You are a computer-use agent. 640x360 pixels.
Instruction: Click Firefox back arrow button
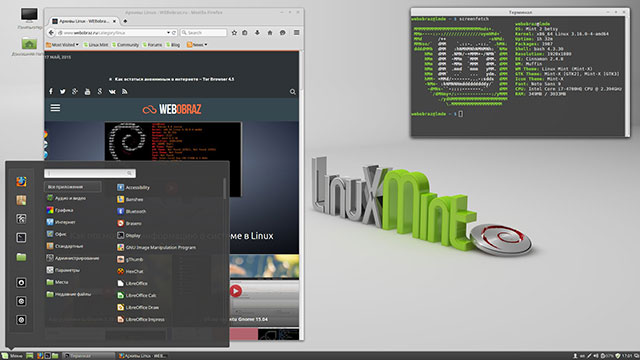[x=51, y=33]
